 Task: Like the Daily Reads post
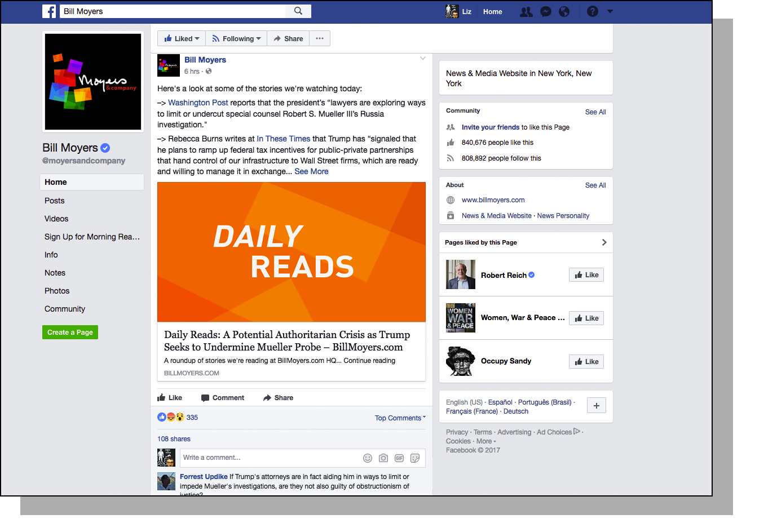(x=170, y=398)
